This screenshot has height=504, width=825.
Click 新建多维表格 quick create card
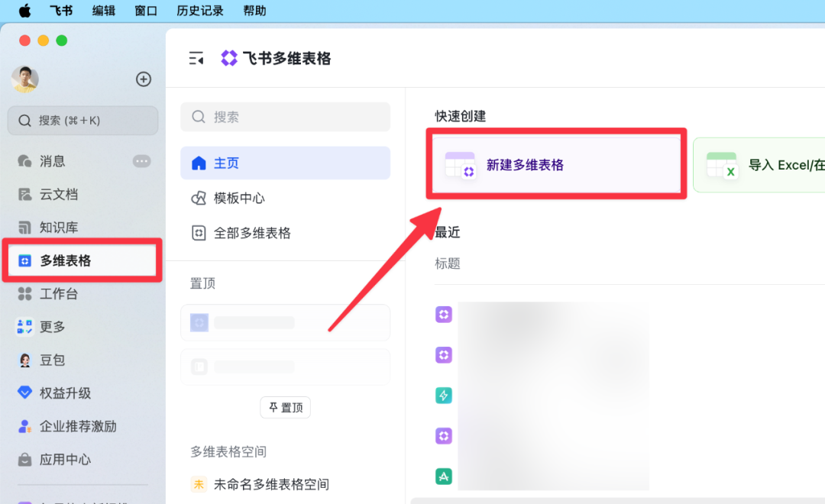tap(556, 165)
